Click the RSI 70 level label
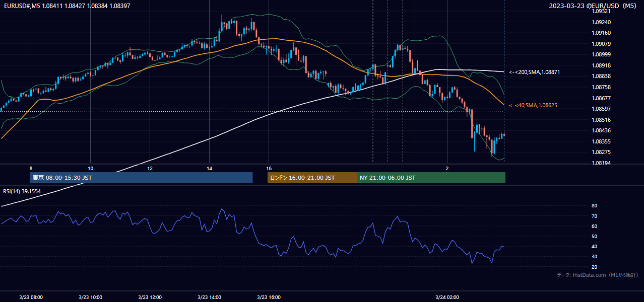 (595, 216)
